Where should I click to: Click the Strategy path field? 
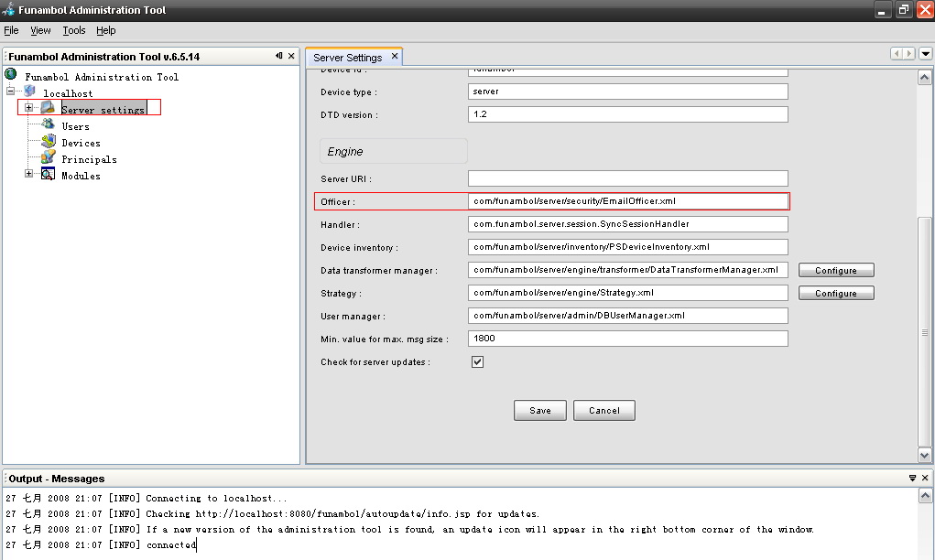coord(628,293)
